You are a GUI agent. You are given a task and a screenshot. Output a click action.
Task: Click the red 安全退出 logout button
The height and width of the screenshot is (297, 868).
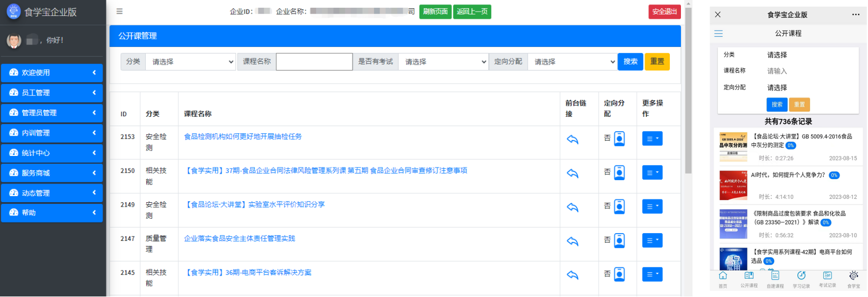pos(664,12)
